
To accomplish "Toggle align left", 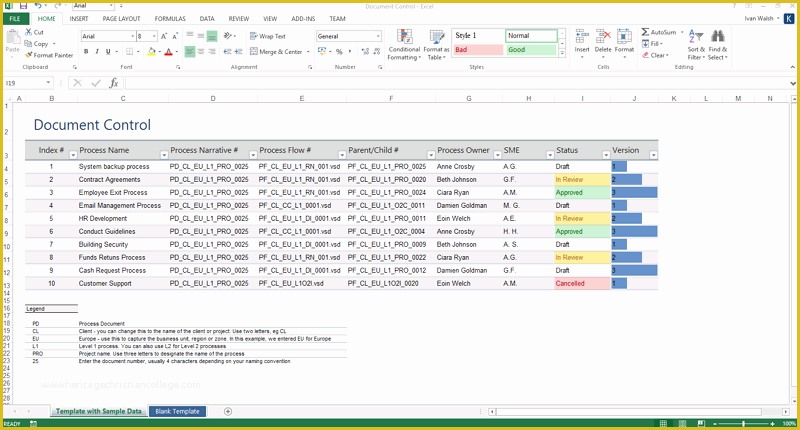I will point(190,52).
